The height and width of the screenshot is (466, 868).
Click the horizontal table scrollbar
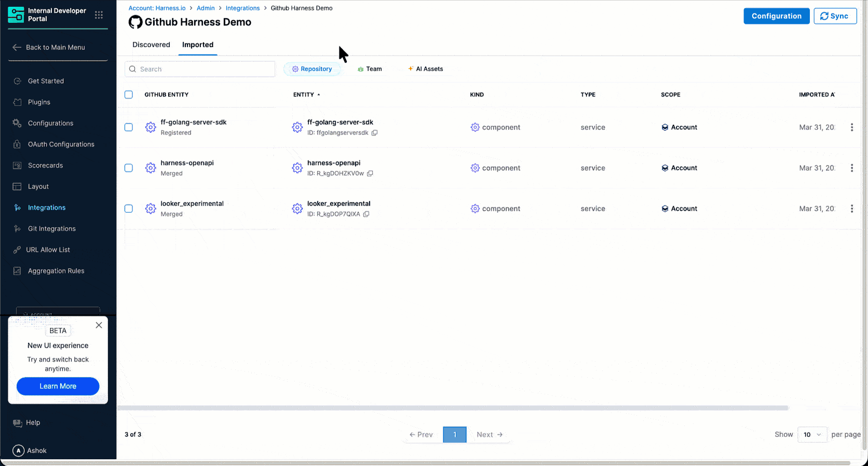(x=453, y=408)
